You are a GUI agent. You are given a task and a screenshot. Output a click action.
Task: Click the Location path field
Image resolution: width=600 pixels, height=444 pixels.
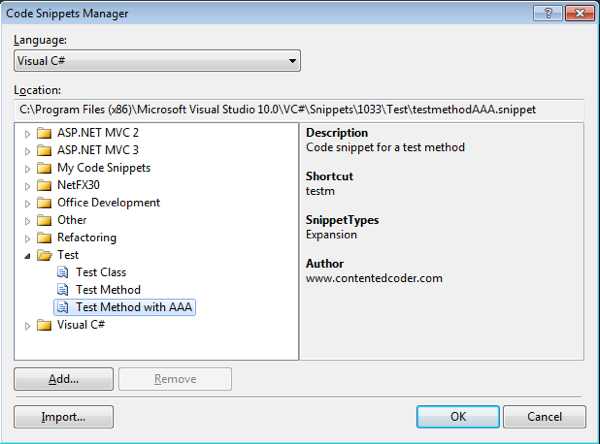(x=299, y=110)
